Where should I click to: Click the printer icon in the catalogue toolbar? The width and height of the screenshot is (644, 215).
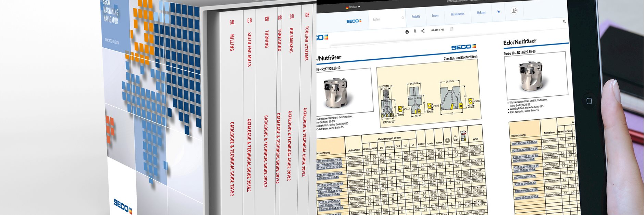(407, 32)
